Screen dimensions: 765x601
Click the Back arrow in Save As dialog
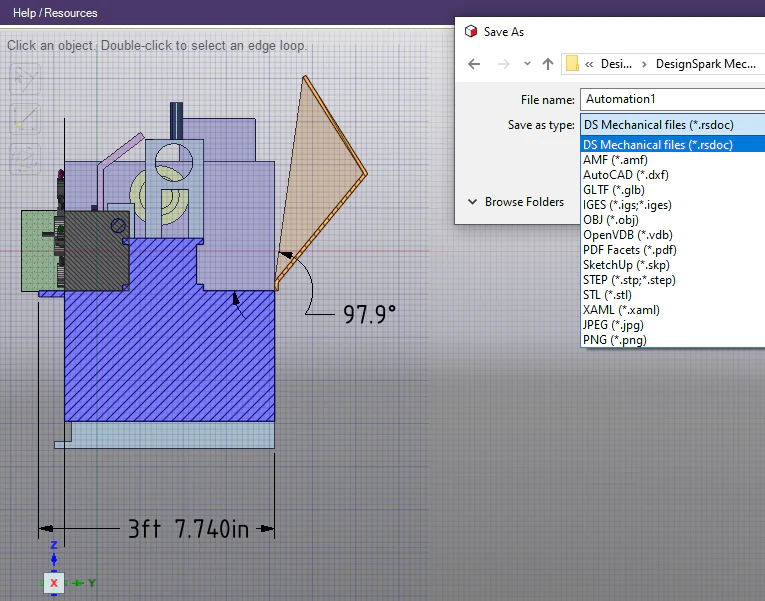pyautogui.click(x=474, y=64)
